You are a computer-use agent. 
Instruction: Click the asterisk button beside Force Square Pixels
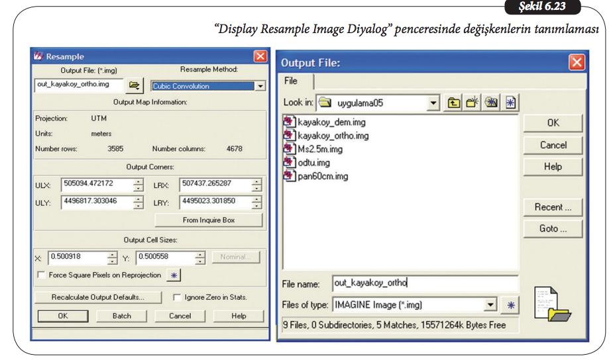coord(173,275)
